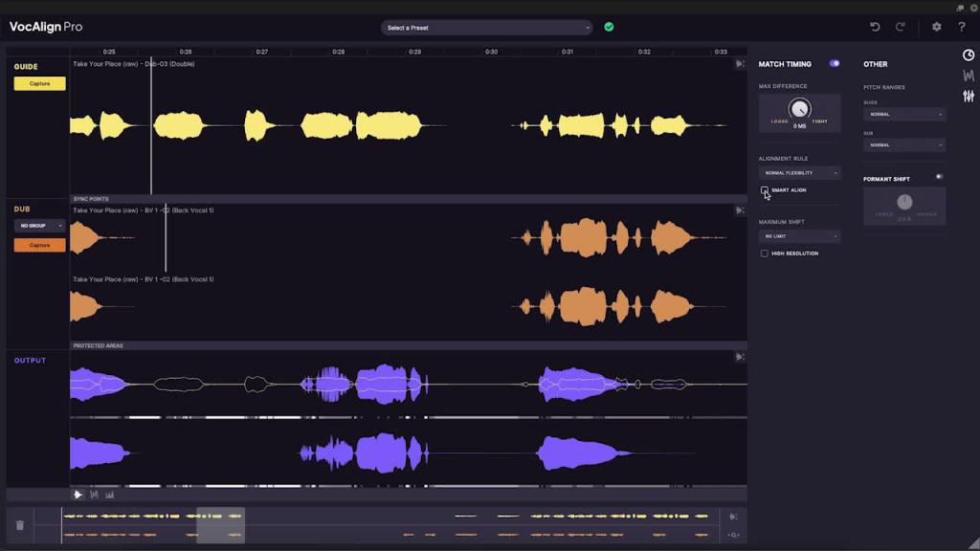Image resolution: width=980 pixels, height=551 pixels.
Task: Check the High Resolution option
Action: point(764,253)
